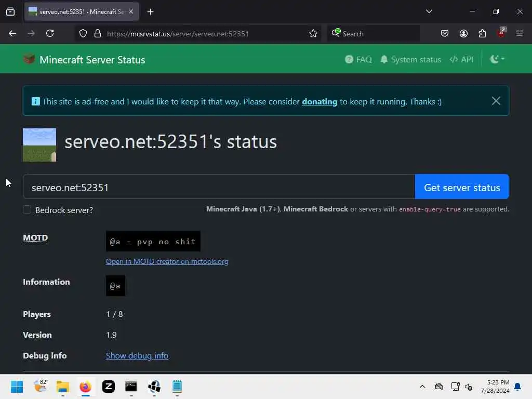The height and width of the screenshot is (399, 532).
Task: Open tracking protection shield info
Action: point(83,34)
